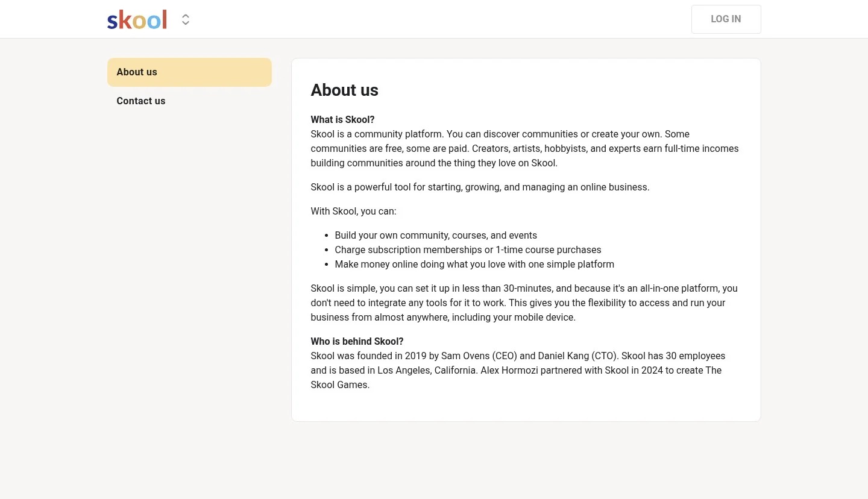This screenshot has height=499, width=868.
Task: Click the "With Skool, you can:" line
Action: (354, 211)
